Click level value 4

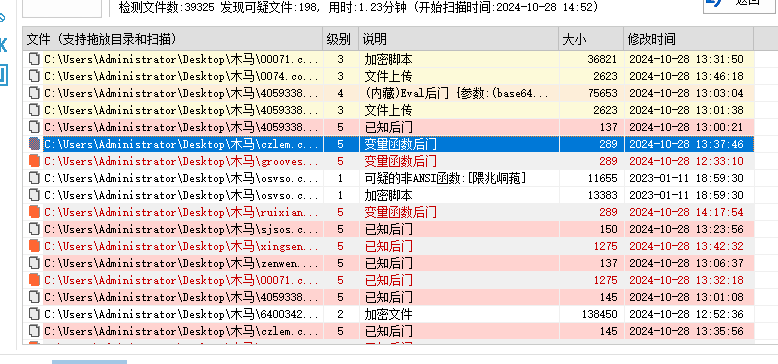coord(340,93)
